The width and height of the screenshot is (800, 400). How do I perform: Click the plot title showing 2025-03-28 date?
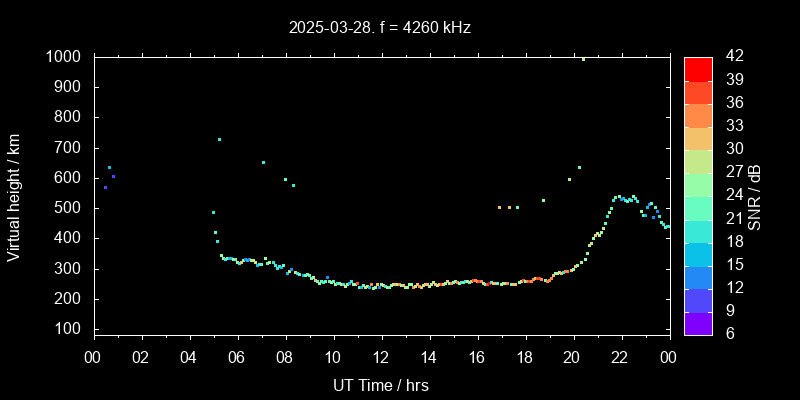pyautogui.click(x=380, y=28)
